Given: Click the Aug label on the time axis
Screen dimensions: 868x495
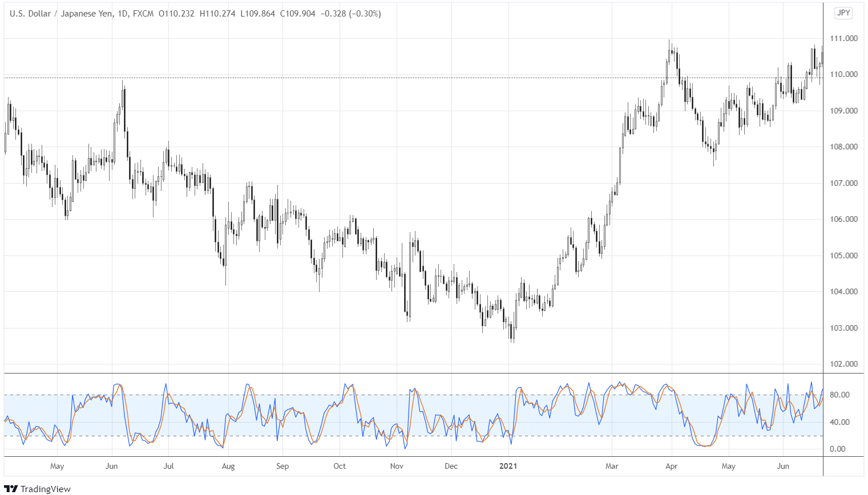Looking at the screenshot, I should pos(228,466).
